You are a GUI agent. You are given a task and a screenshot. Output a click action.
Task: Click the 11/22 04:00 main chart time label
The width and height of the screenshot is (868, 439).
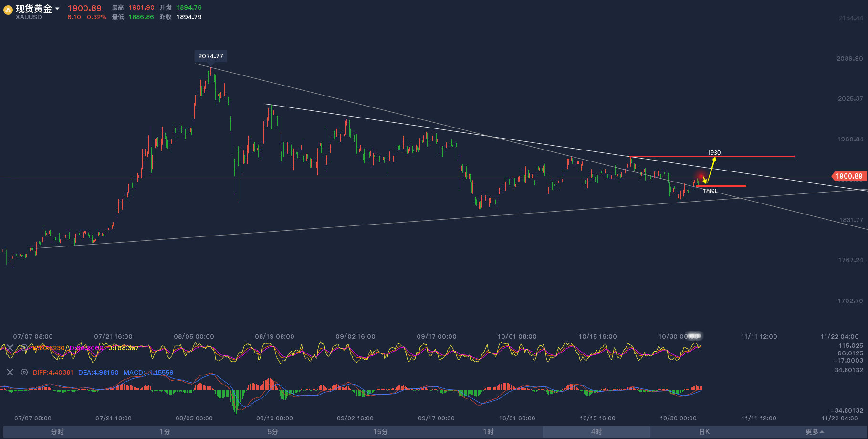coord(839,337)
